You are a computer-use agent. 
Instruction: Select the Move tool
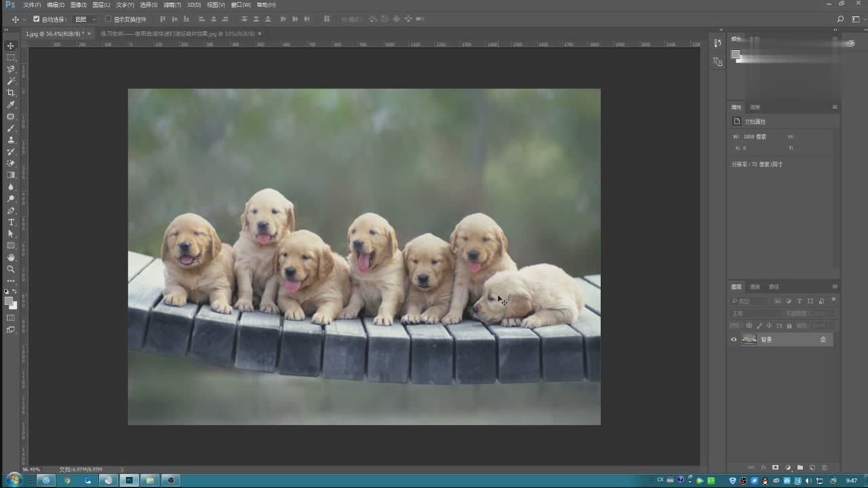(x=11, y=46)
